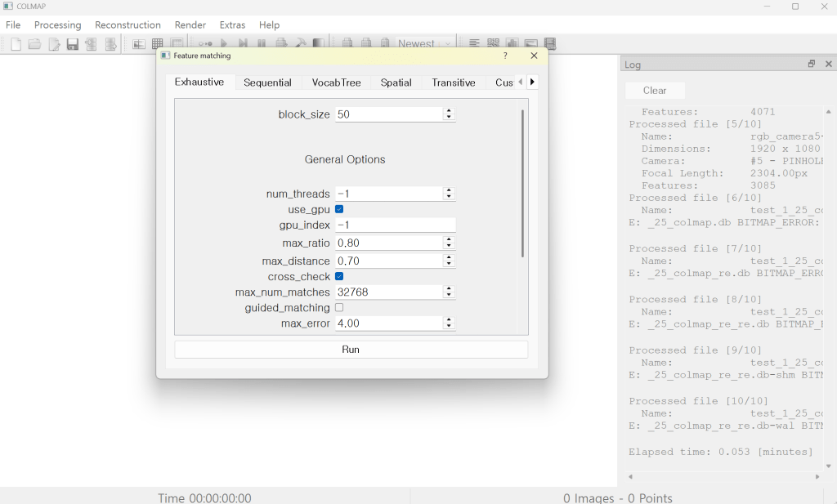Increase block_size with the up arrow

(449, 111)
